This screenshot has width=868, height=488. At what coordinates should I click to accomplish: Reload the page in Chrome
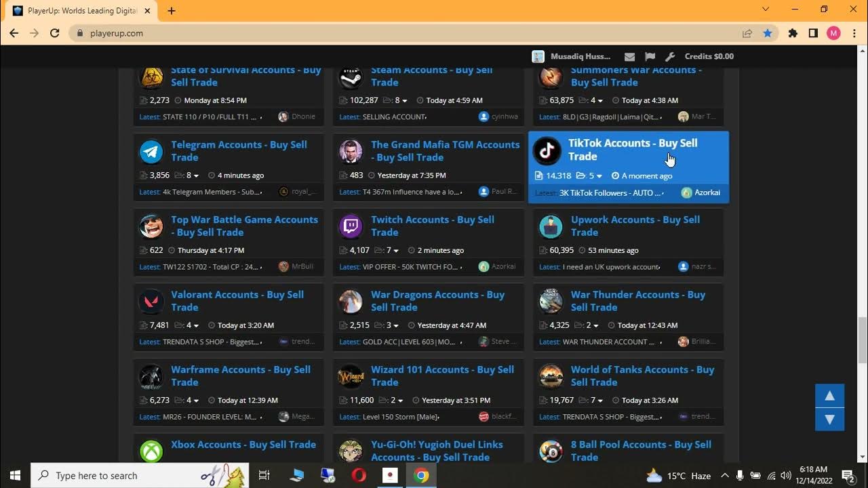(x=55, y=33)
